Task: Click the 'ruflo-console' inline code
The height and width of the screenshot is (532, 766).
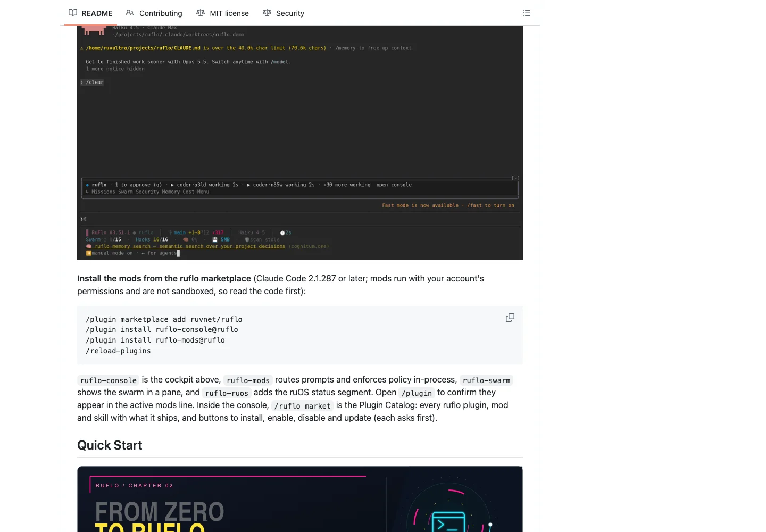Action: (x=109, y=380)
